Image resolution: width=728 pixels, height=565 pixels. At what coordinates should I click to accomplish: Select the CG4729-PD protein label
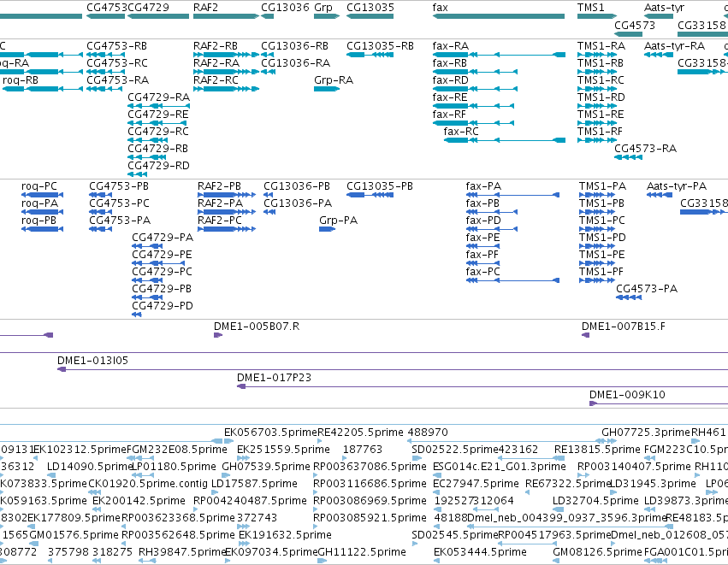click(x=163, y=306)
